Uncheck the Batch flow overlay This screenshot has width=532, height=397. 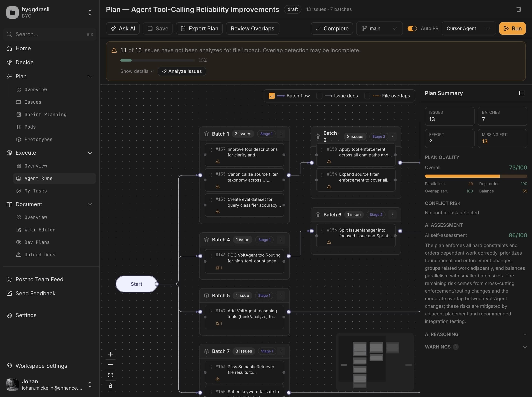click(x=272, y=96)
